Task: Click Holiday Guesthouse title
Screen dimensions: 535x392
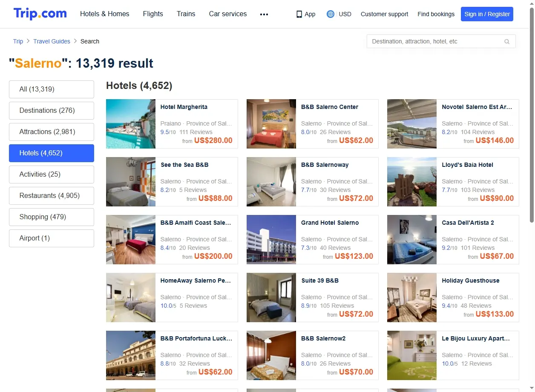Action: tap(471, 280)
